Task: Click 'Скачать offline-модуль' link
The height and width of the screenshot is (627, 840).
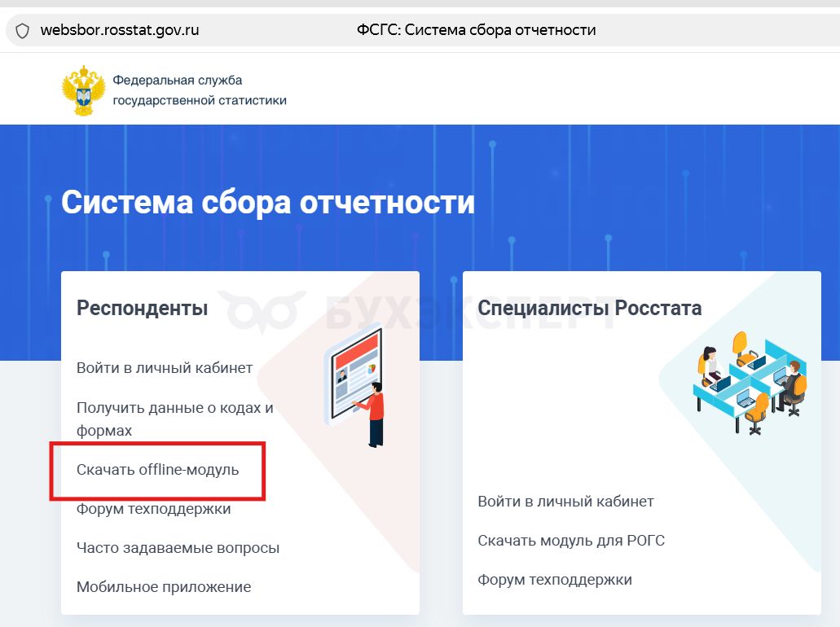Action: click(157, 470)
